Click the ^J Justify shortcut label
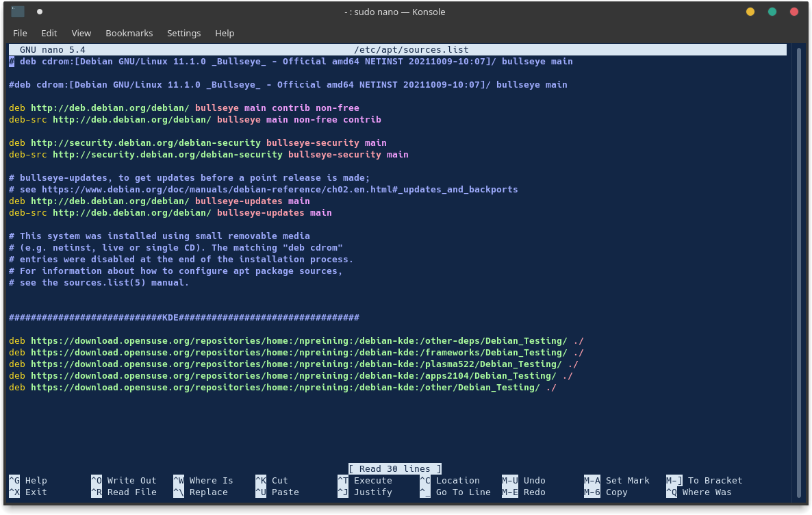Screen dimensions: 812x515 pos(364,492)
